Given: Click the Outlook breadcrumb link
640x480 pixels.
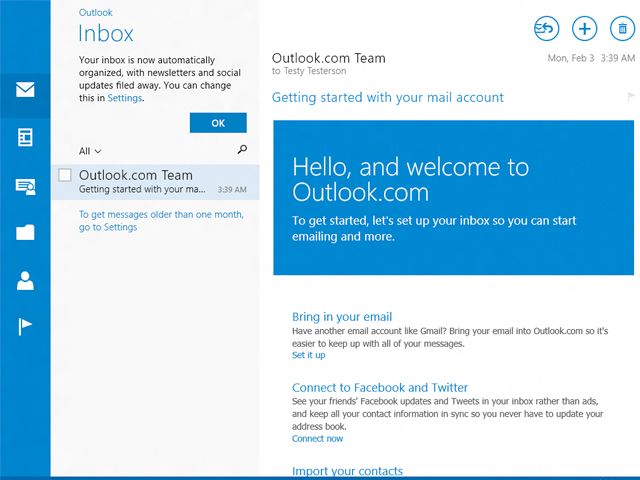Looking at the screenshot, I should [96, 13].
